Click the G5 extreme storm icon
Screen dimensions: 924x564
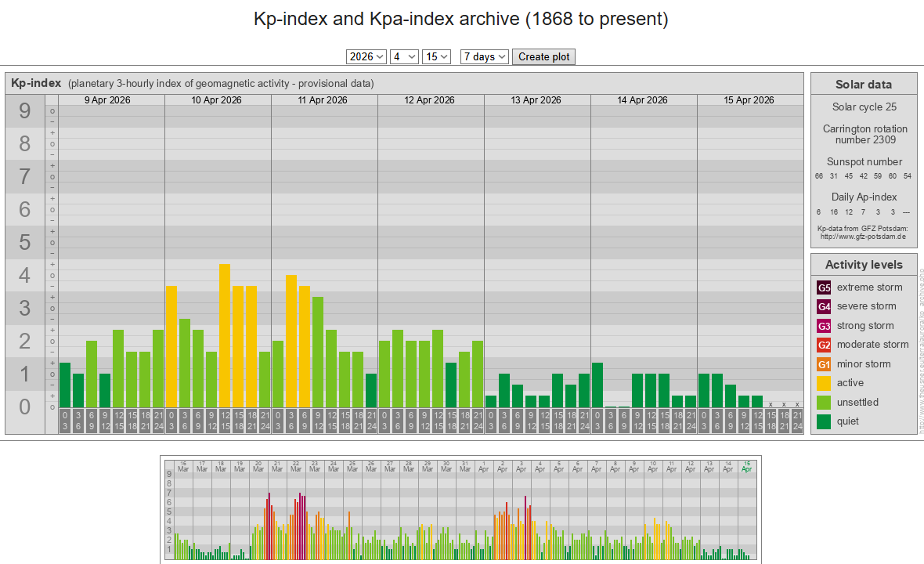click(x=824, y=287)
